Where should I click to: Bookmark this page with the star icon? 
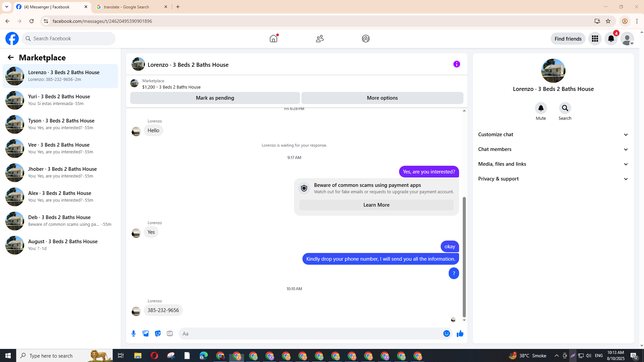pyautogui.click(x=608, y=21)
